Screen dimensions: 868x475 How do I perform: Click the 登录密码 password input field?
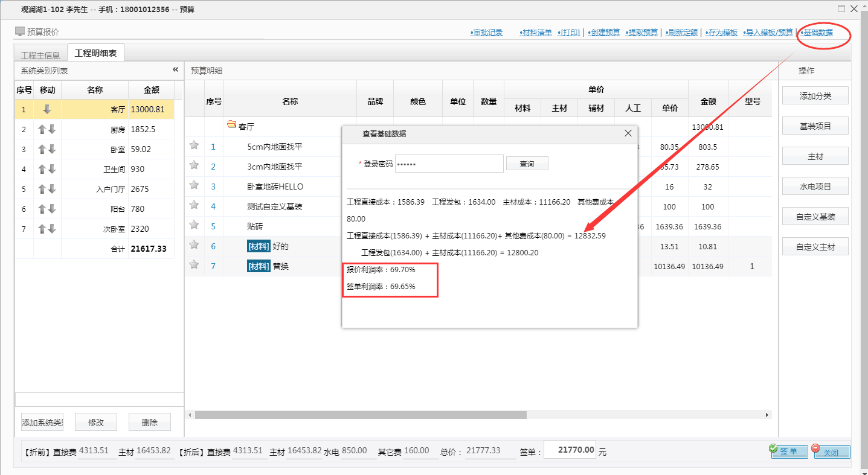pos(449,163)
